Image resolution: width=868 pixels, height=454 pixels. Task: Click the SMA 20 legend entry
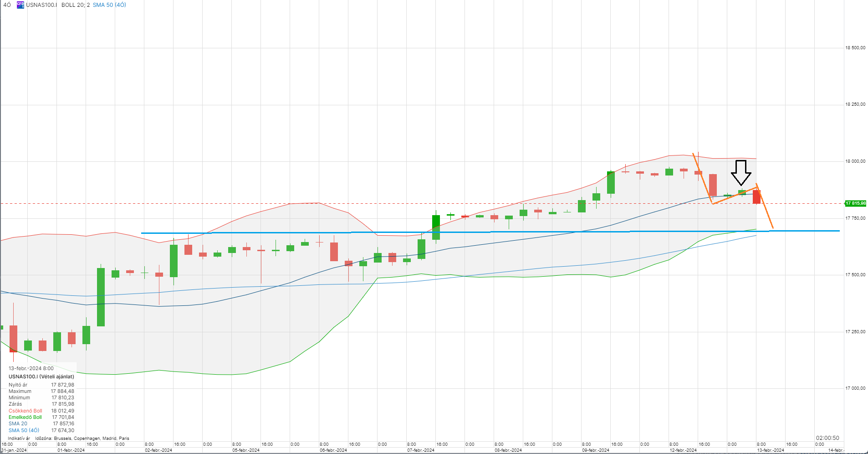coord(18,423)
